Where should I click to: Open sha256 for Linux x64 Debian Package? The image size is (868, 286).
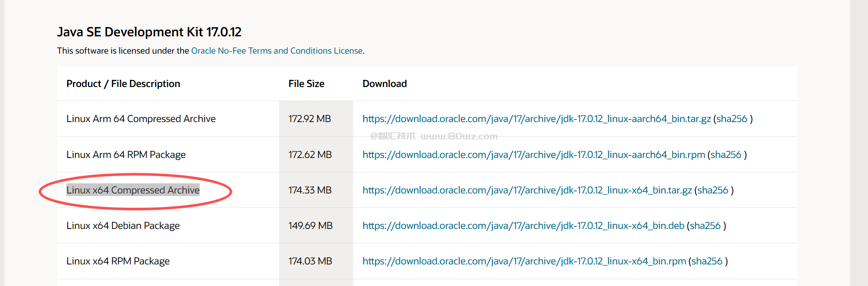[705, 226]
